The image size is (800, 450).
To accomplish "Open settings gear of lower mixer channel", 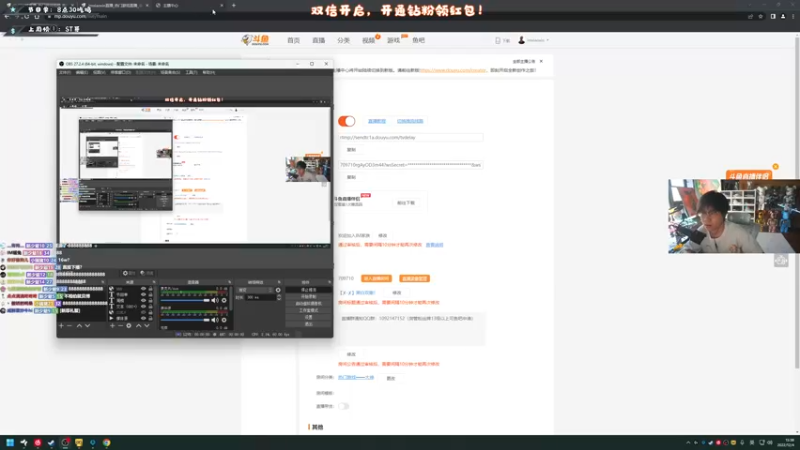I will (x=224, y=320).
